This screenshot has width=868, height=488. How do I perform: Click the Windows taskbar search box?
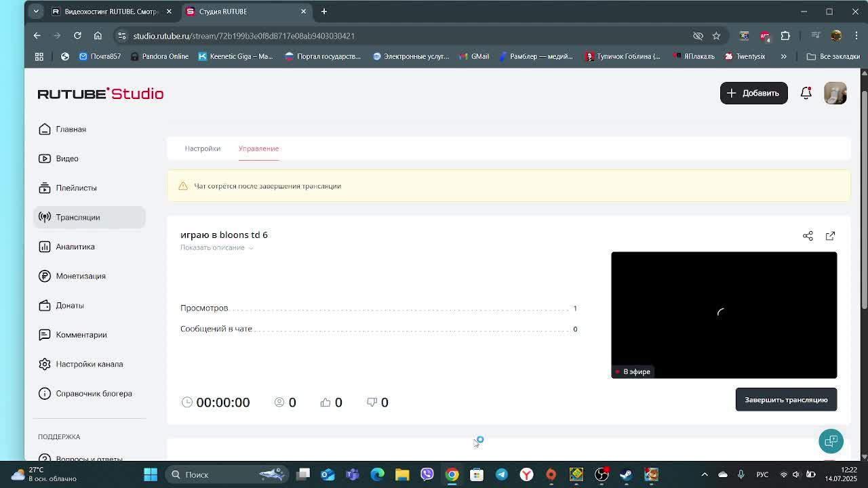pos(228,474)
